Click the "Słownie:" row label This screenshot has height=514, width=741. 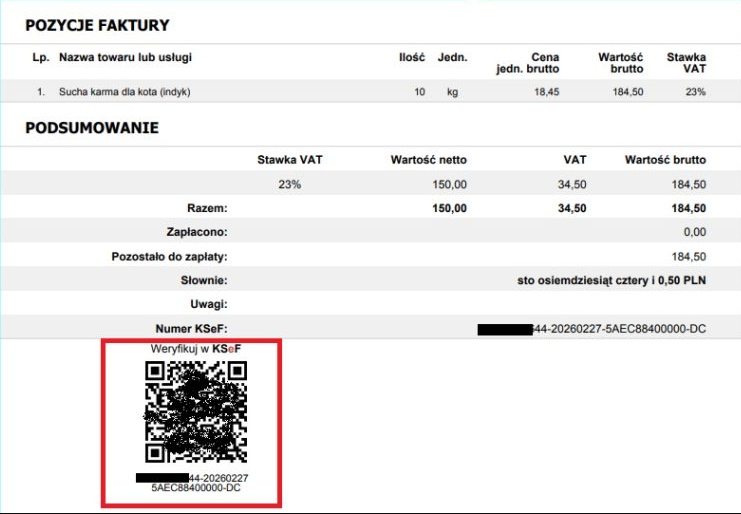(x=203, y=281)
